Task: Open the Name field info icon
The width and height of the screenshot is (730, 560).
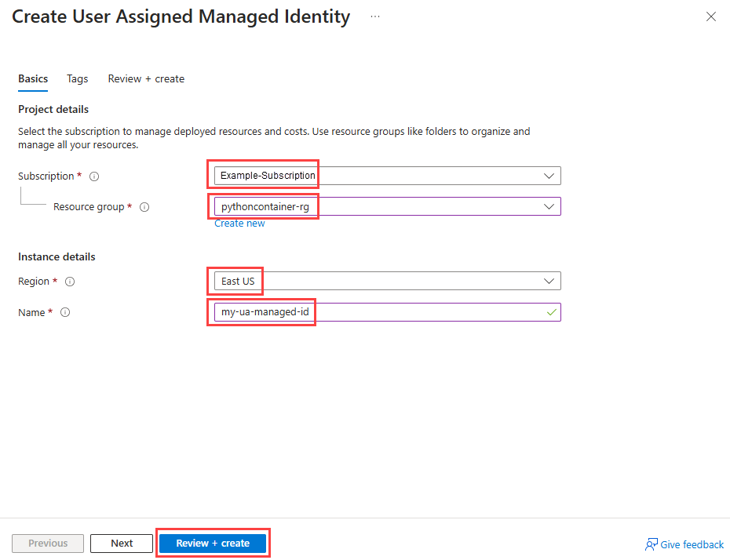Action: pos(65,313)
